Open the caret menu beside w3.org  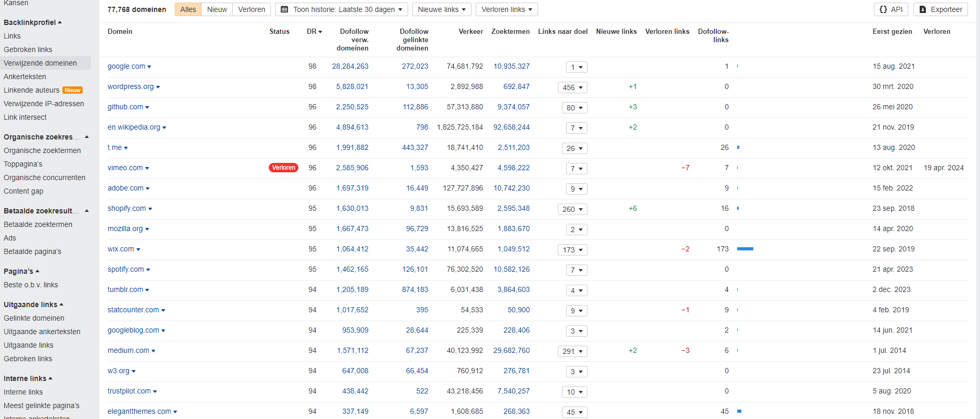134,371
